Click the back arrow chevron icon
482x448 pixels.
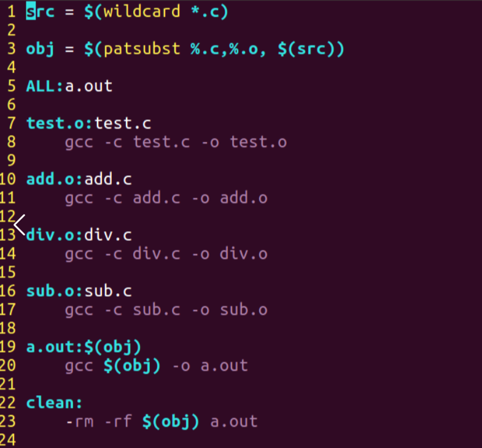click(x=20, y=225)
